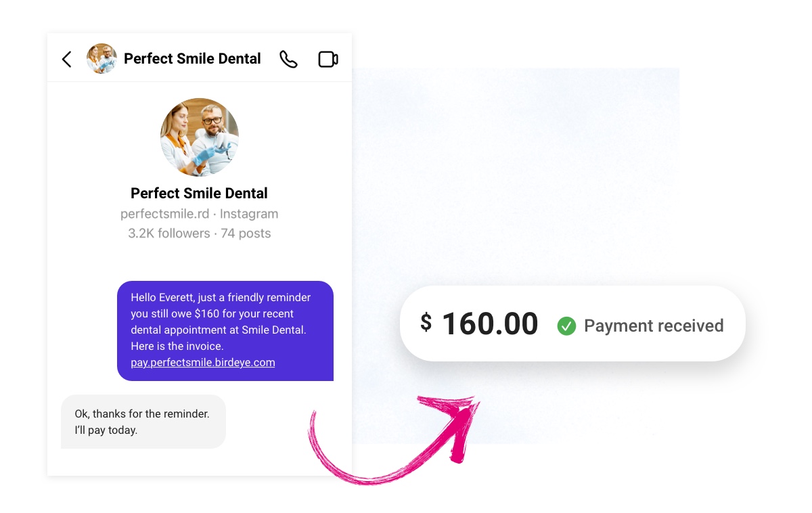Start a video call with Perfect Smile Dental
The width and height of the screenshot is (812, 513).
pos(328,59)
